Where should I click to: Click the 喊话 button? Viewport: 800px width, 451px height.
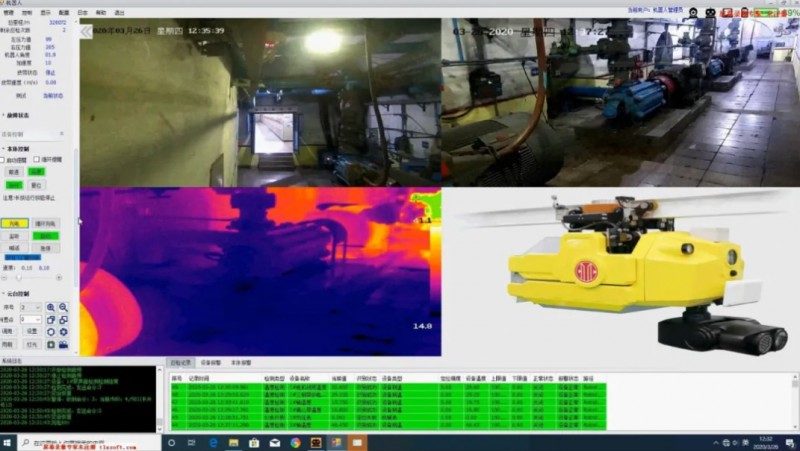pos(15,248)
